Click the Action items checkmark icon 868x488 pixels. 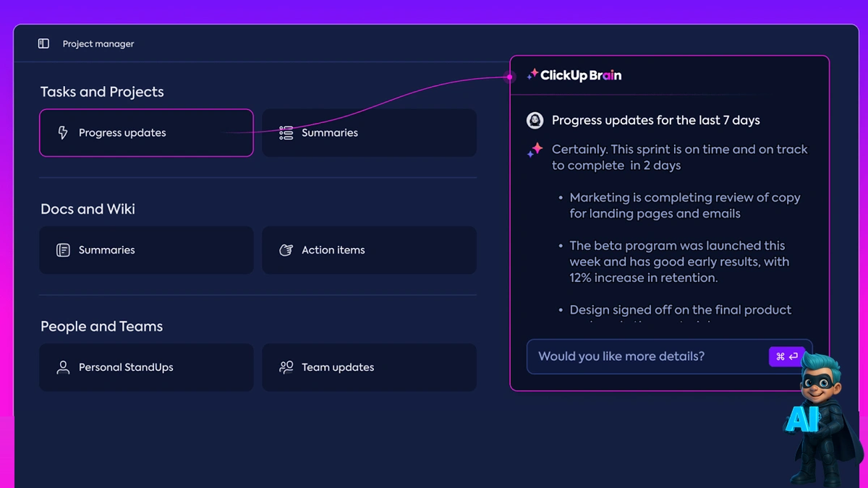(x=286, y=250)
